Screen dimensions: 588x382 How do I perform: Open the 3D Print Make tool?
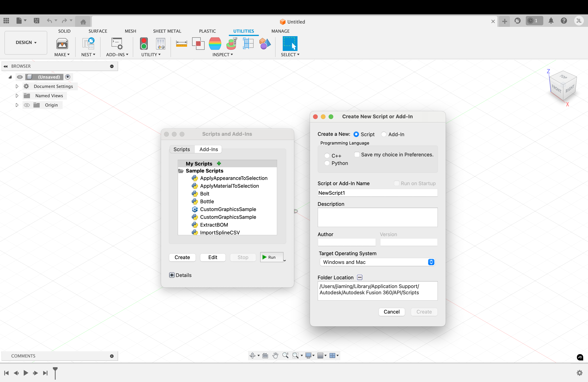click(x=62, y=44)
